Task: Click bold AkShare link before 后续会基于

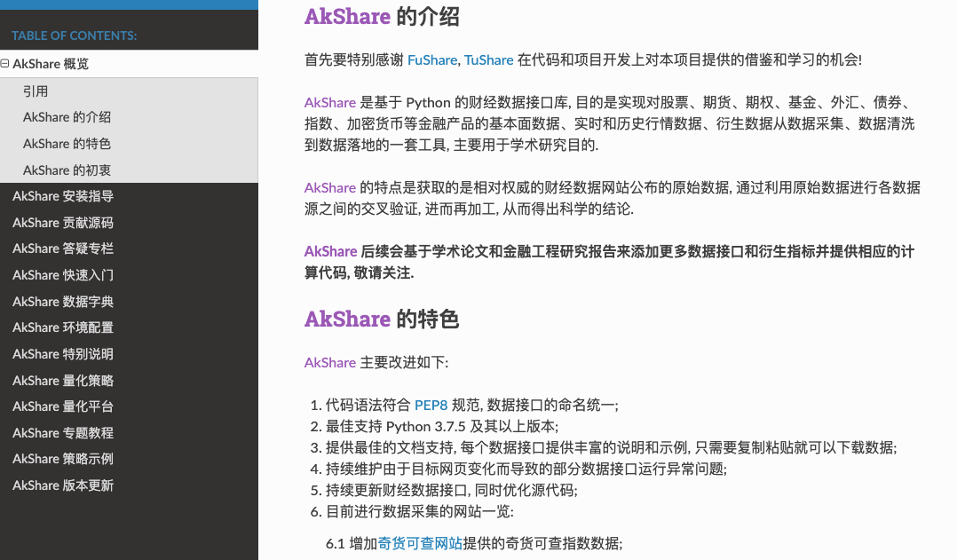Action: tap(331, 251)
